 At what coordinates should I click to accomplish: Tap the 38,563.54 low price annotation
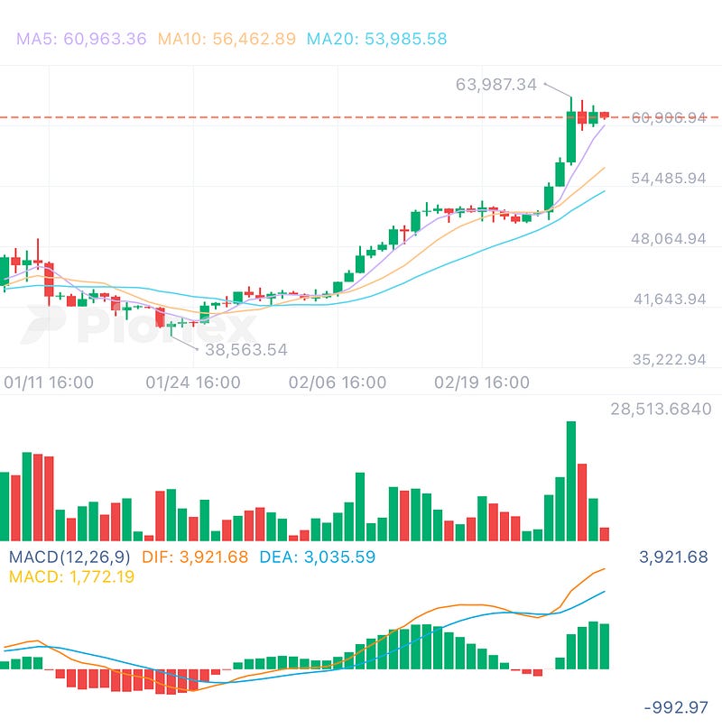[x=246, y=350]
